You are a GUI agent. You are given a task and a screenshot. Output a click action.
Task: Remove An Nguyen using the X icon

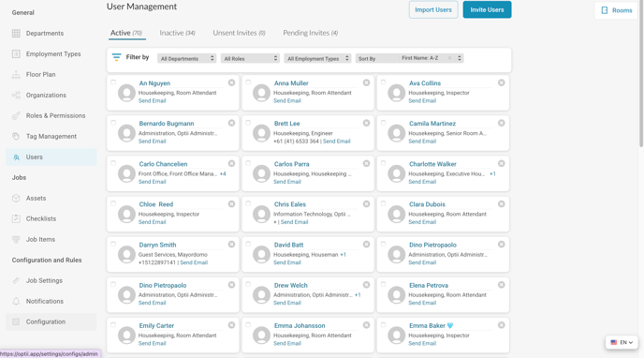[231, 82]
